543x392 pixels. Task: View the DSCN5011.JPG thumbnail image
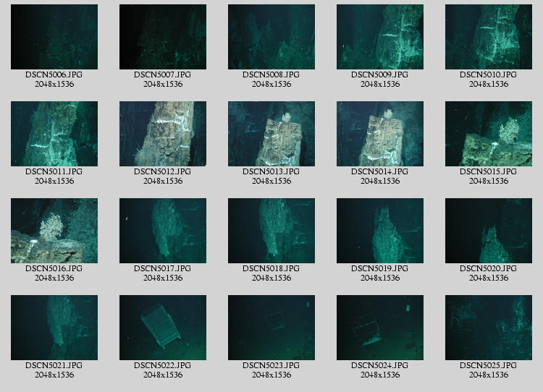click(54, 134)
